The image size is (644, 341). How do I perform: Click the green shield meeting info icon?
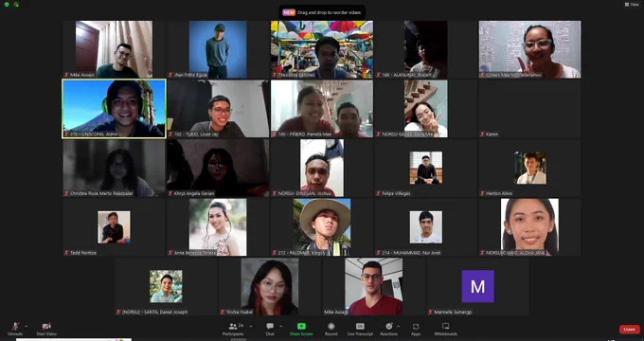pos(7,5)
